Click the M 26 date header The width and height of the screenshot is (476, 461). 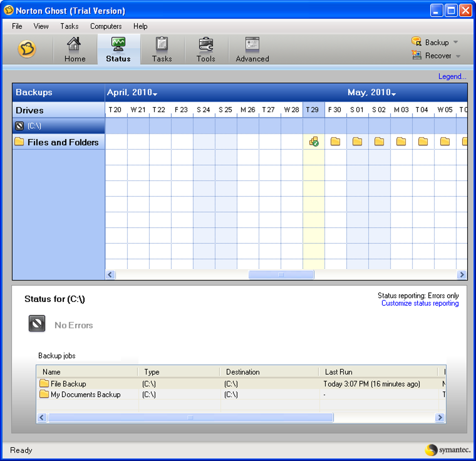[x=248, y=110]
